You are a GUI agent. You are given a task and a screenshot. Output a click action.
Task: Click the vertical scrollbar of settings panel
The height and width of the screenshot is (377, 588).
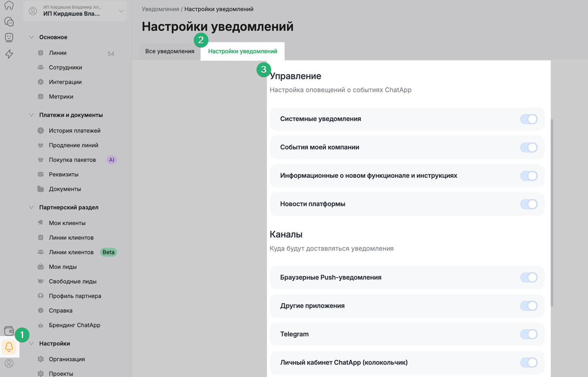[552, 211]
